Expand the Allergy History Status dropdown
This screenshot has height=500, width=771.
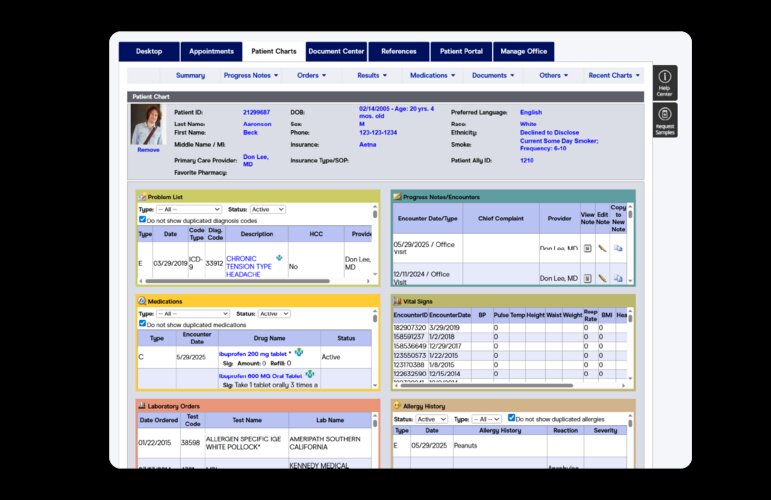432,419
